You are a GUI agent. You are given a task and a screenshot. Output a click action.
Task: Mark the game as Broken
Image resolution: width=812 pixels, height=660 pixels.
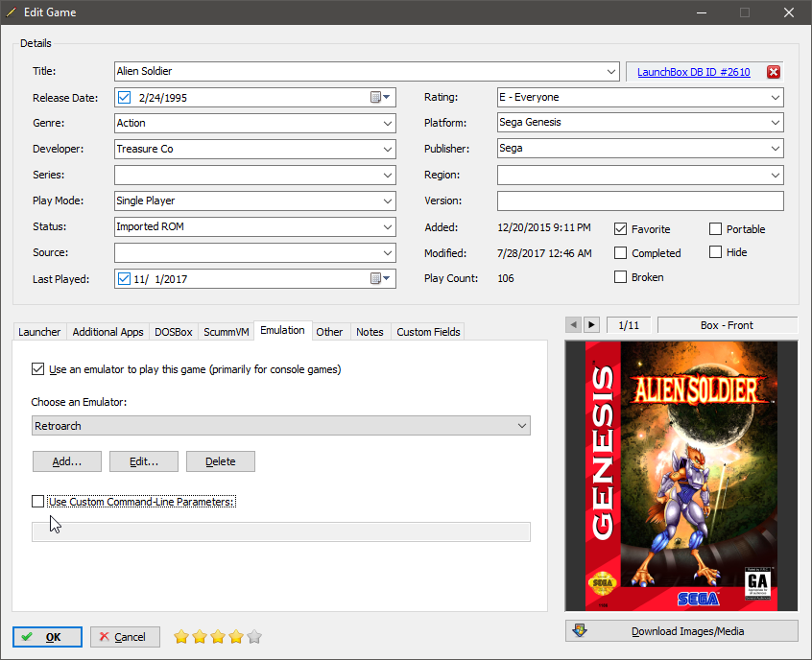[x=620, y=277]
